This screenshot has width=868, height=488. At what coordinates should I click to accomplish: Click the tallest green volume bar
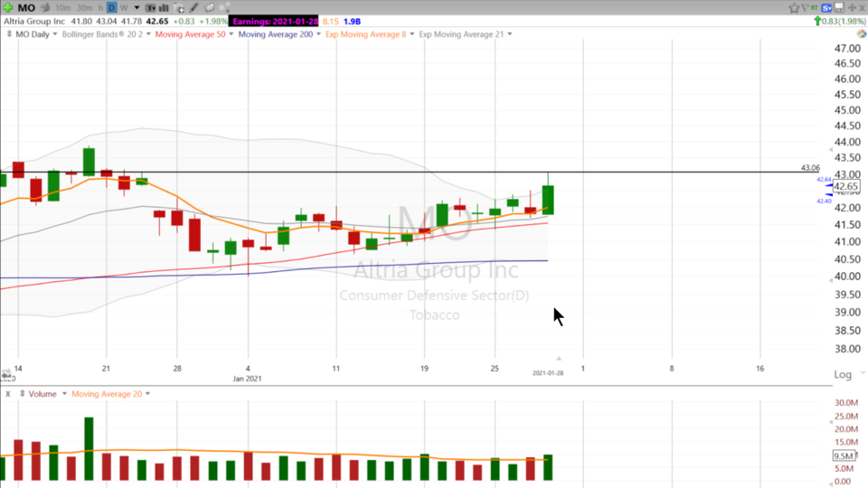[x=89, y=449]
